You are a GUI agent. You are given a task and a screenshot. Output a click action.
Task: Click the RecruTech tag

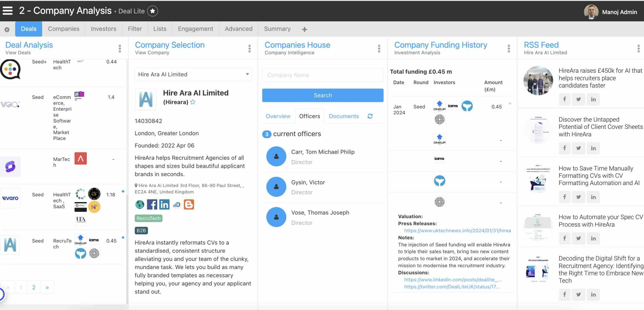click(x=148, y=218)
